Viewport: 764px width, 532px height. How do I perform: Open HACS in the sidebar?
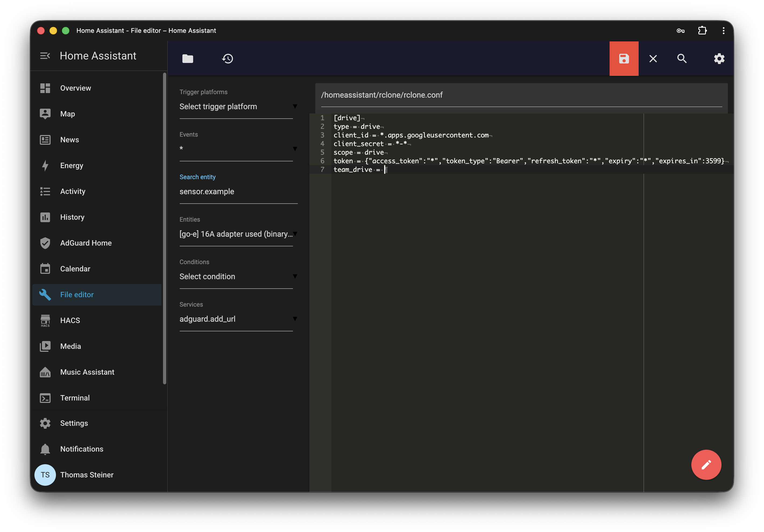[97, 320]
